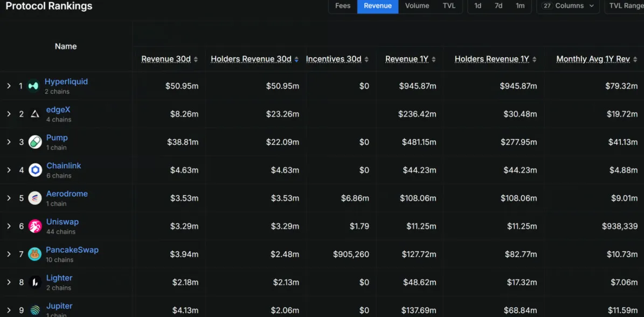Switch to the Volume tab

pos(417,6)
